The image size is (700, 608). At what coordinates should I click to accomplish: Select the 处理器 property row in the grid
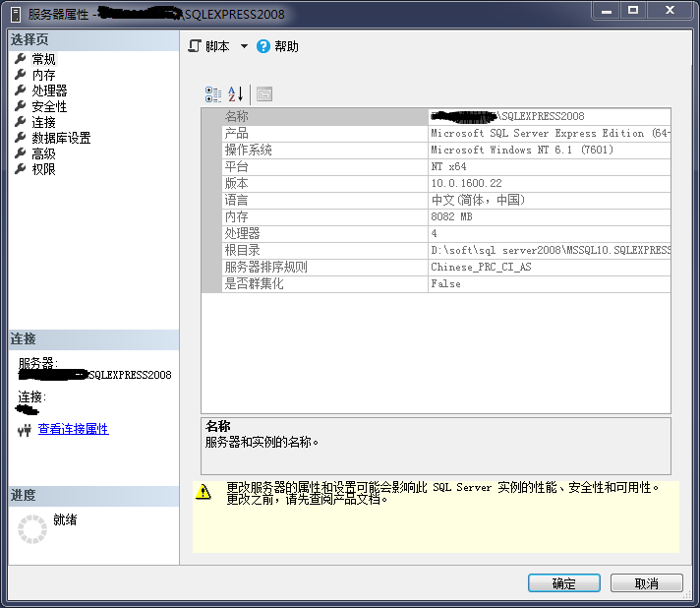click(x=437, y=233)
